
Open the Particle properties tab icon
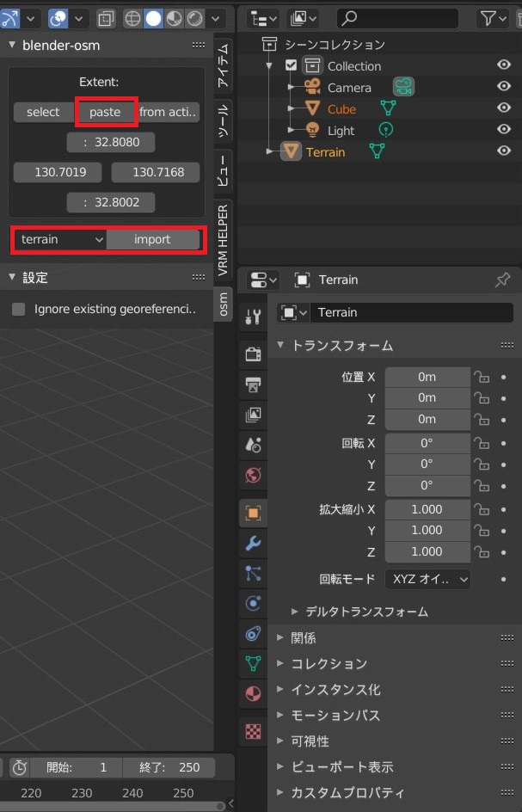(253, 573)
